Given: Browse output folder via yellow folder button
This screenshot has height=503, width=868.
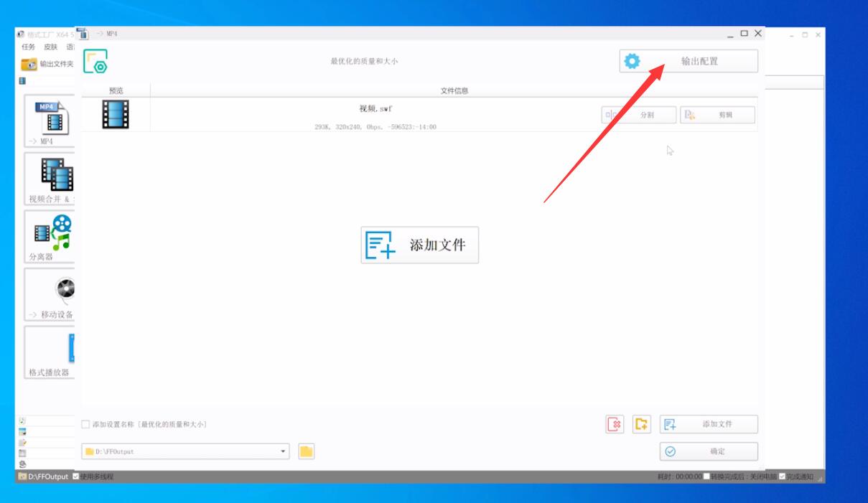Looking at the screenshot, I should click(x=307, y=451).
